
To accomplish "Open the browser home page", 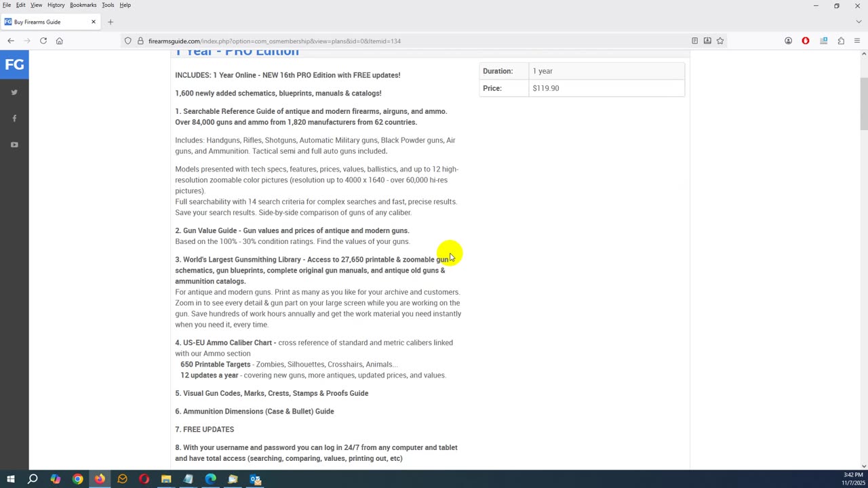I will coord(60,41).
